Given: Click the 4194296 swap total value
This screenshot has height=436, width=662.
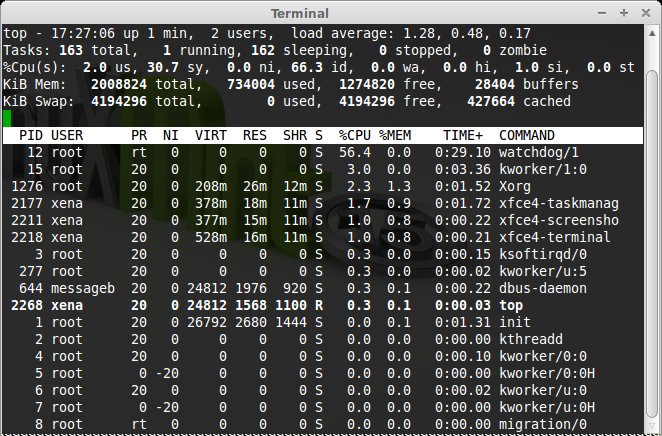Looking at the screenshot, I should click(x=119, y=101).
